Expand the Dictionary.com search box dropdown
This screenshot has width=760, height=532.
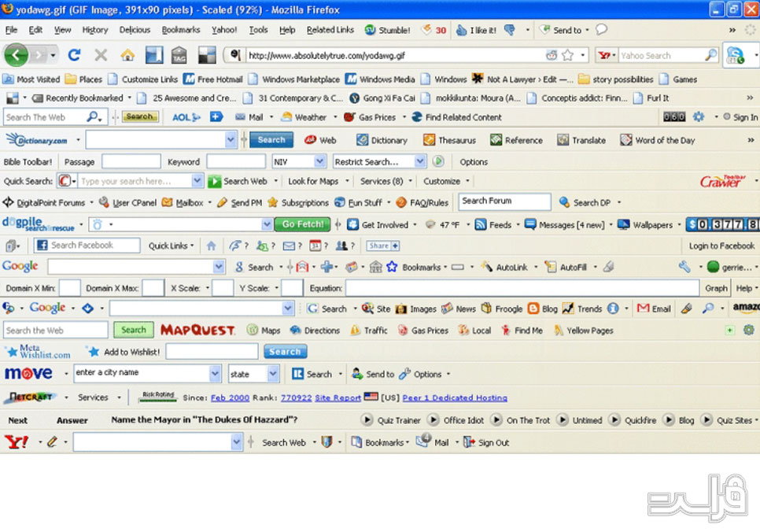[231, 140]
